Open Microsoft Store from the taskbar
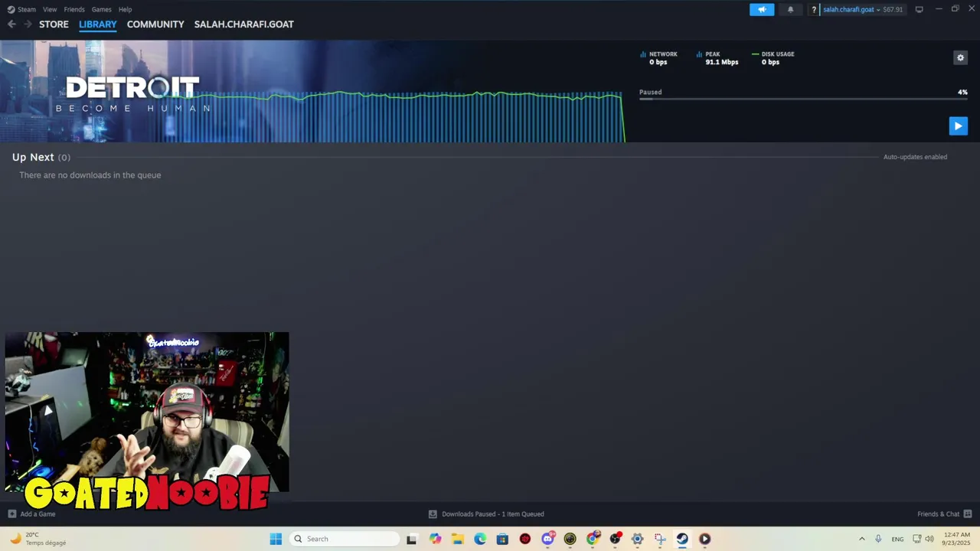This screenshot has height=551, width=980. click(x=502, y=539)
